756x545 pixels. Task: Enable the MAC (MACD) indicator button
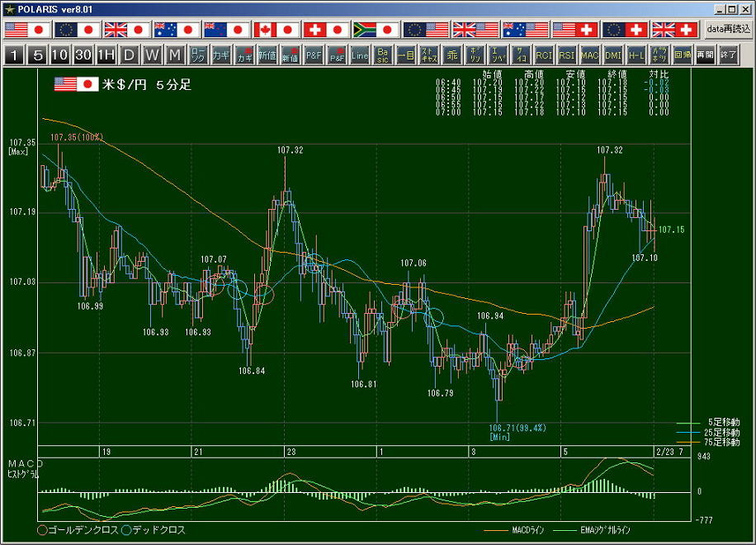click(589, 55)
